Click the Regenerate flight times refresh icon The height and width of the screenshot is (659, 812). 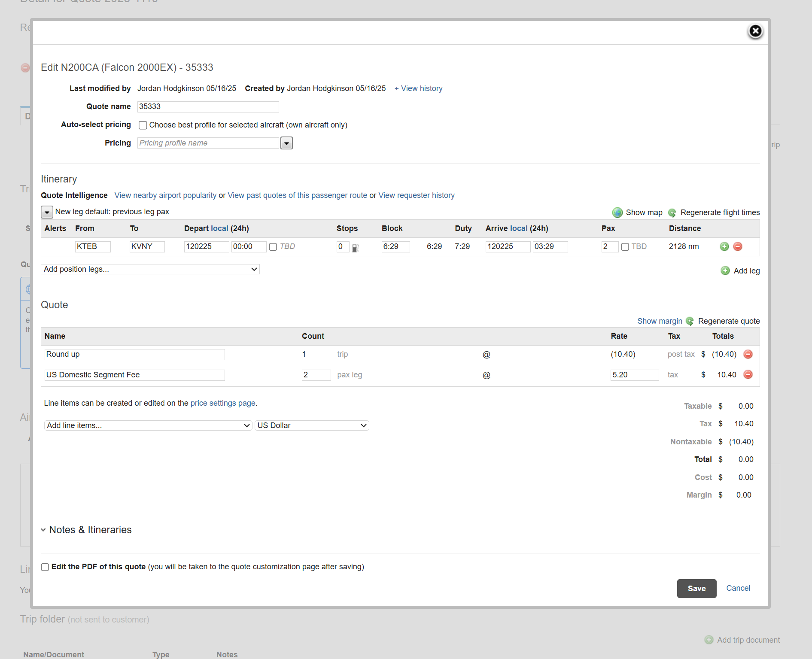coord(672,213)
